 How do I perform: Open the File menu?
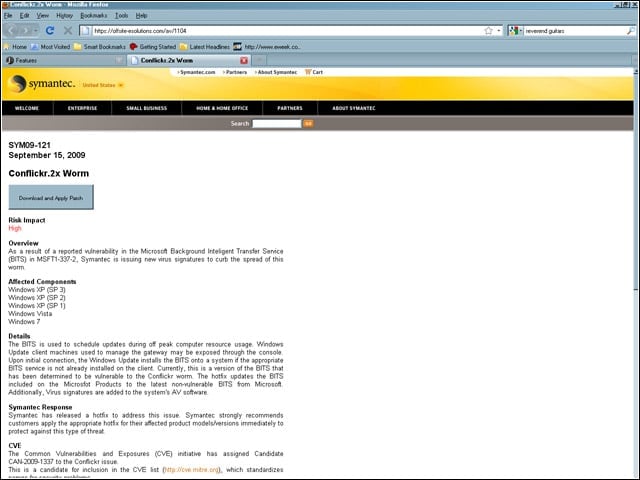tap(8, 16)
